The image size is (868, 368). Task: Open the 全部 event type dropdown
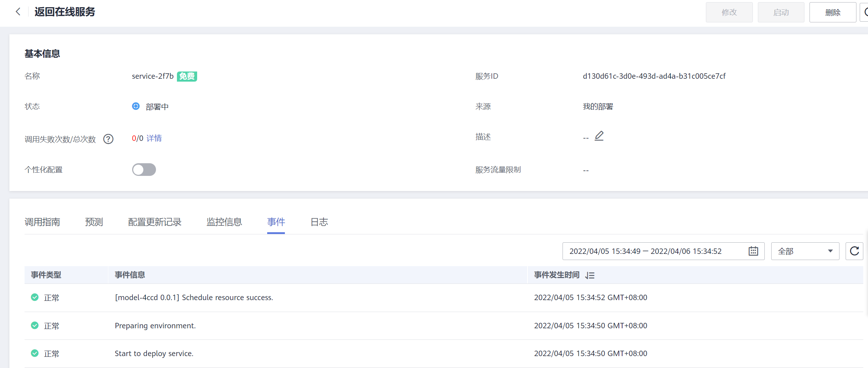click(805, 251)
